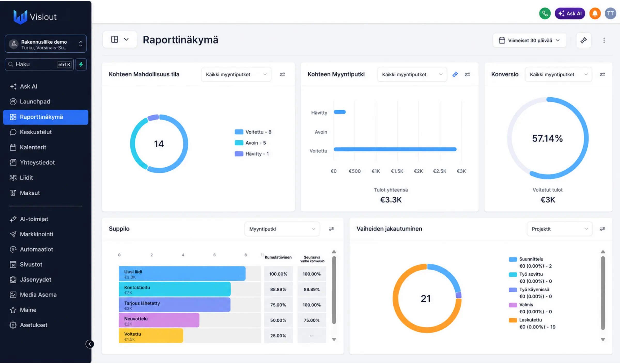Open Maksut payments page

pyautogui.click(x=46, y=193)
